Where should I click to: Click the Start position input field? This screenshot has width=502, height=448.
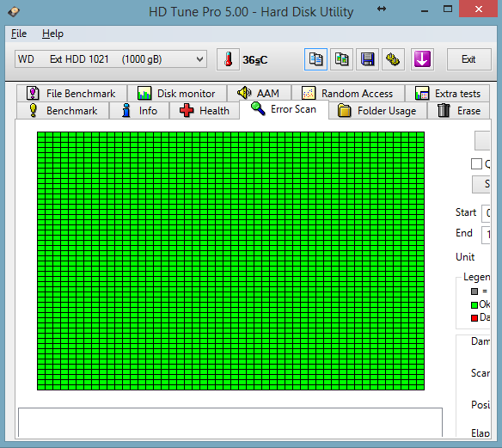(486, 213)
